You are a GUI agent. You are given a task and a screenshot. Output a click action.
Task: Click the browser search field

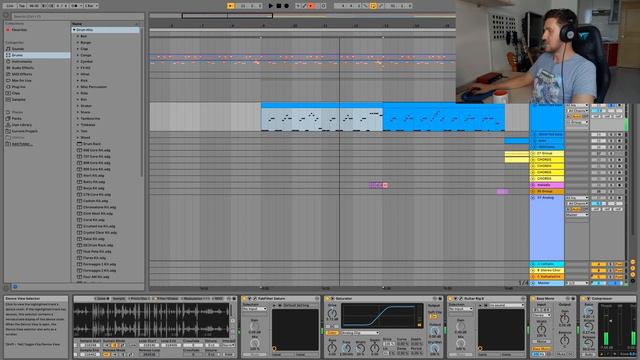click(x=77, y=16)
